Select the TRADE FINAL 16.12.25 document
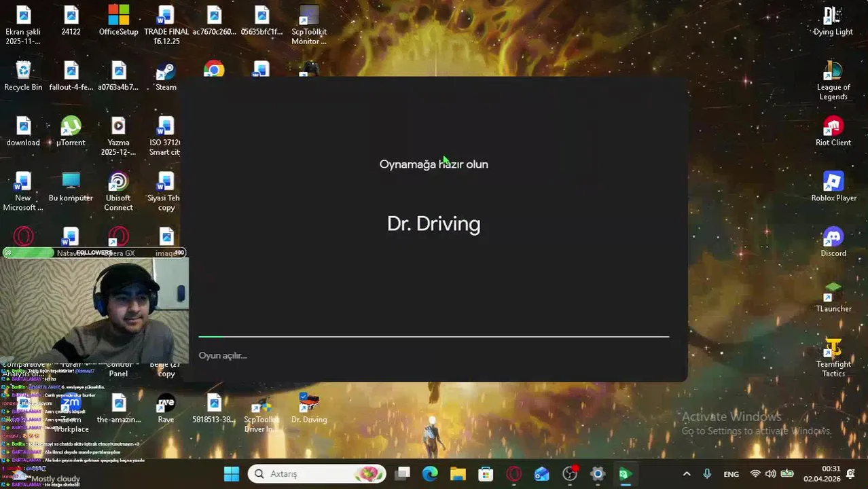The width and height of the screenshot is (868, 489). pos(166,25)
